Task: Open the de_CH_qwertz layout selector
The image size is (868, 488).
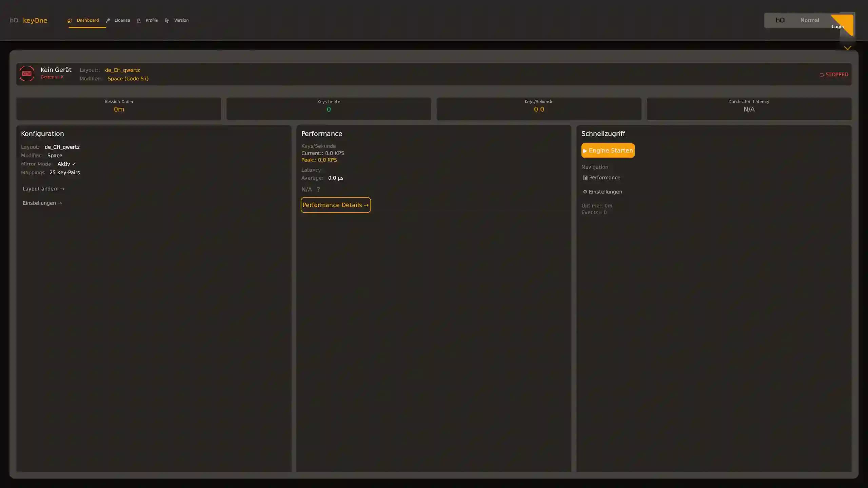Action: (x=122, y=70)
